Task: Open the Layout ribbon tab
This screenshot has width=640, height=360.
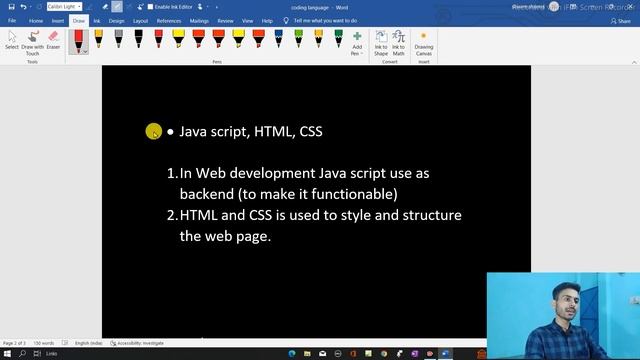Action: (140, 21)
